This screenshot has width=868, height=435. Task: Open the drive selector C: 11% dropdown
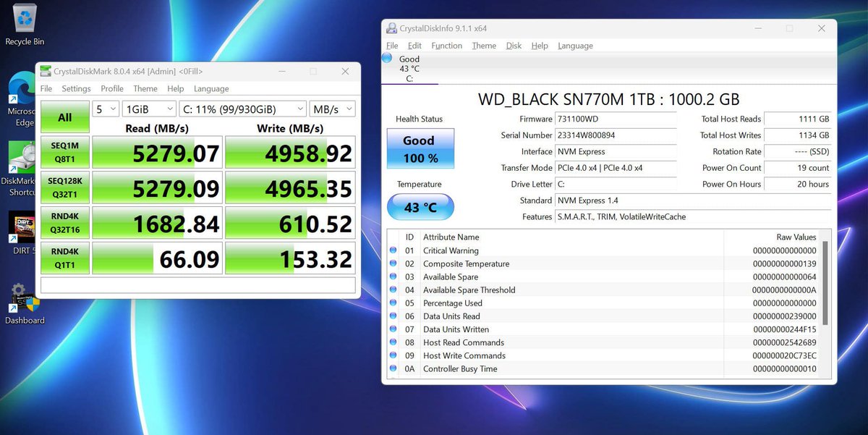242,109
